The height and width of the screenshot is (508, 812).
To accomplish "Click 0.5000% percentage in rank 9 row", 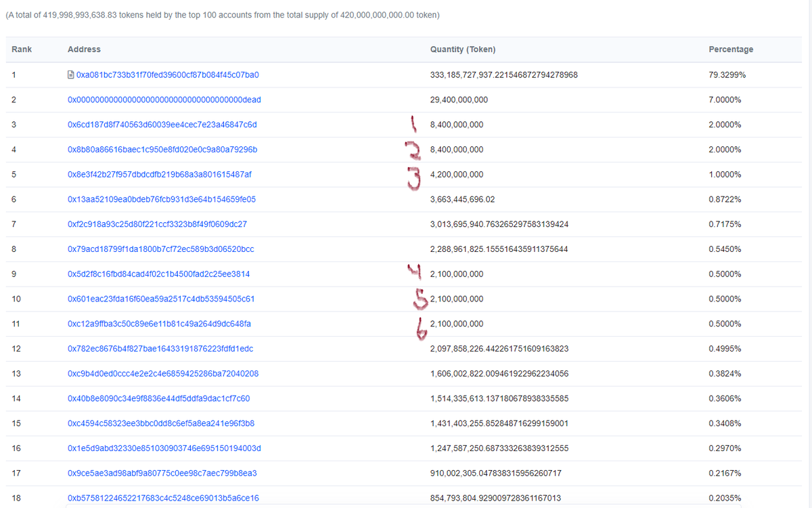I will pos(725,274).
